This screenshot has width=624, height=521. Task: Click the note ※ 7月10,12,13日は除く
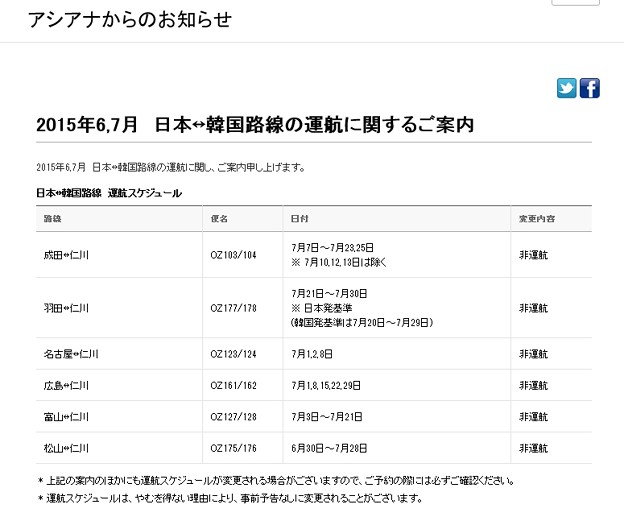(x=339, y=262)
